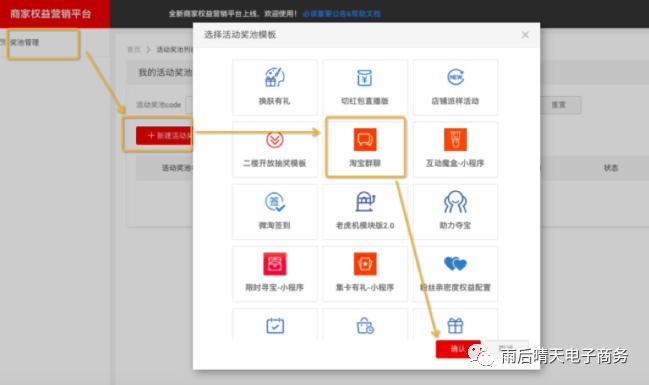The height and width of the screenshot is (385, 649).
Task: Choose the calendar check template icon
Action: tap(275, 325)
